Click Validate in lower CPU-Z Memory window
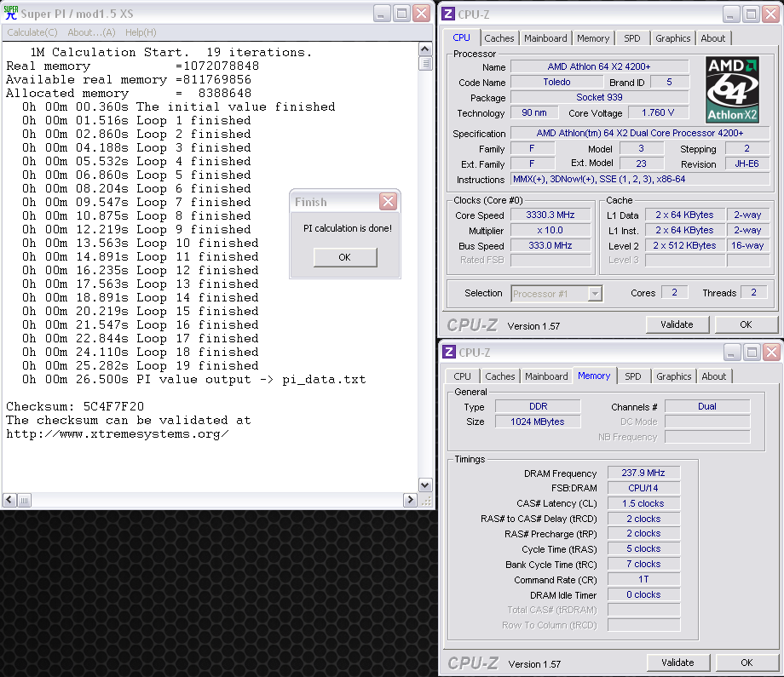This screenshot has height=677, width=784. (x=678, y=663)
